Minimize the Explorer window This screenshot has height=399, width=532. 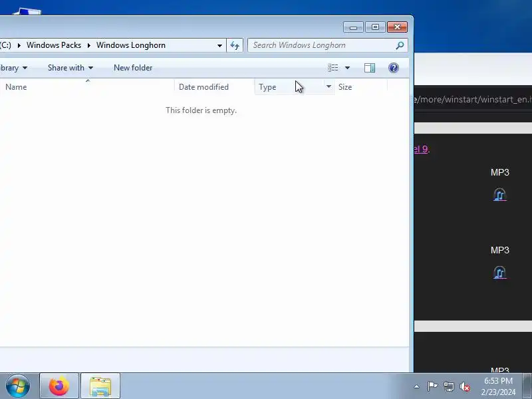pos(354,27)
